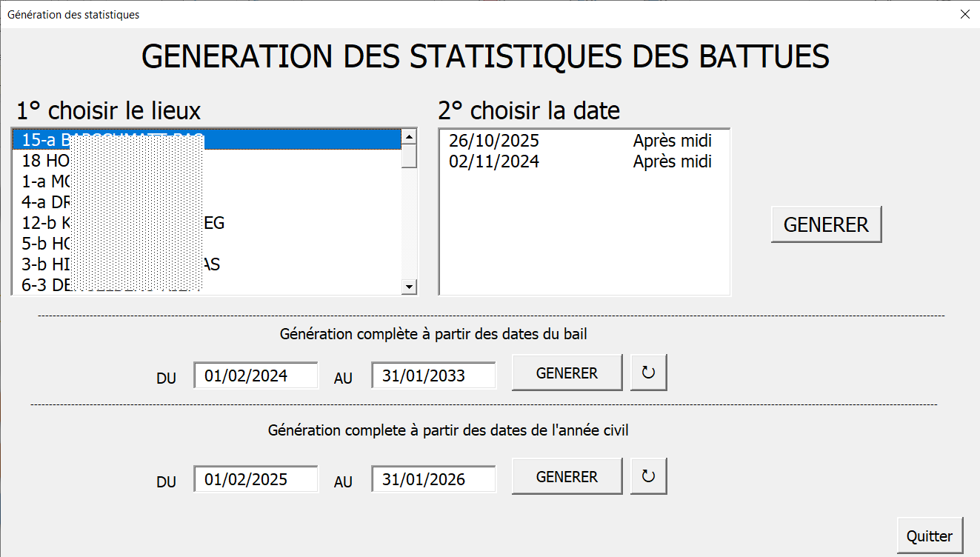The image size is (980, 557).
Task: Close the Génération des statistiques window
Action: pyautogui.click(x=964, y=14)
